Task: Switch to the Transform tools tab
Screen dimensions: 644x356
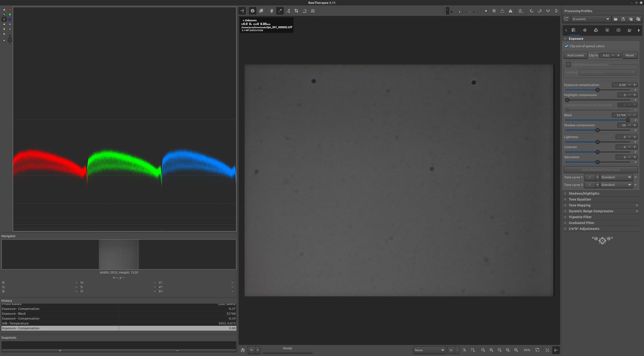Action: pyautogui.click(x=619, y=30)
